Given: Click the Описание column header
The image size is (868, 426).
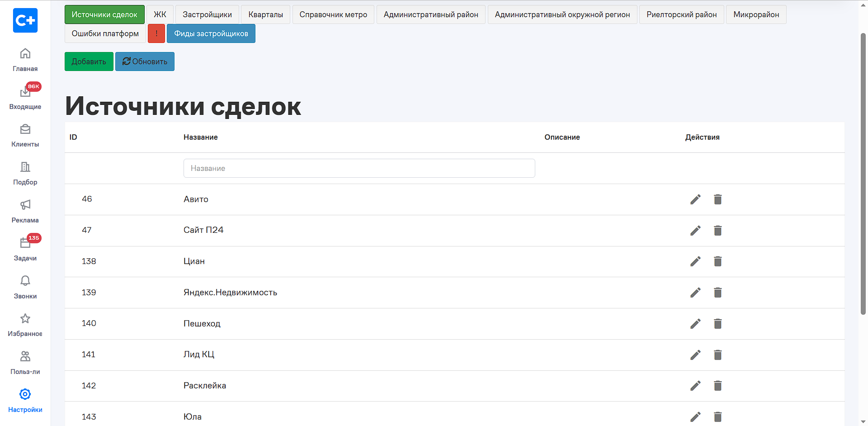Looking at the screenshot, I should pos(562,137).
